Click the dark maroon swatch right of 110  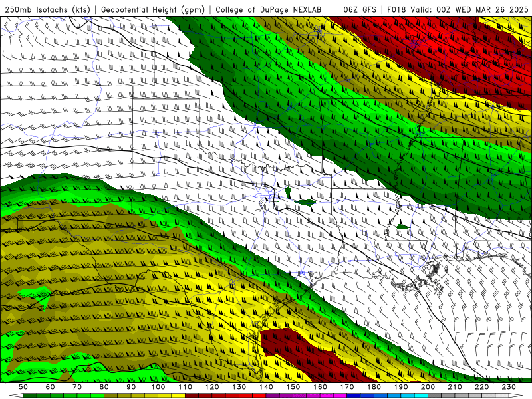coord(192,396)
